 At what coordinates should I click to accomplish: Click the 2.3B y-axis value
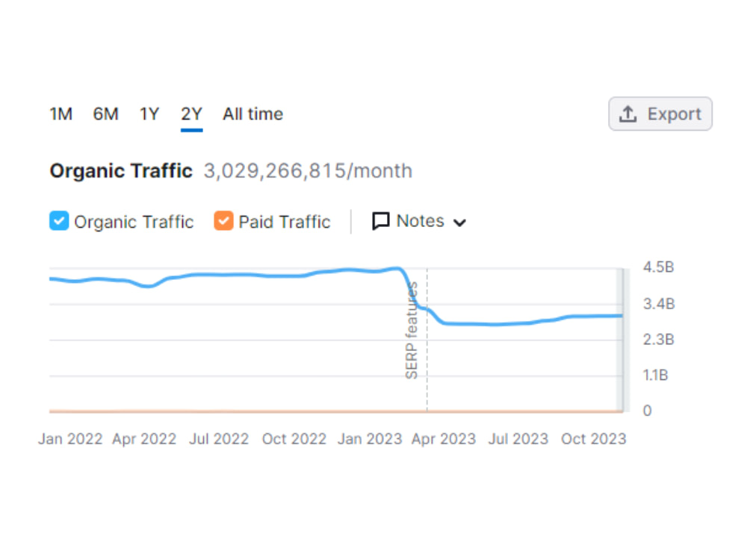pyautogui.click(x=658, y=340)
